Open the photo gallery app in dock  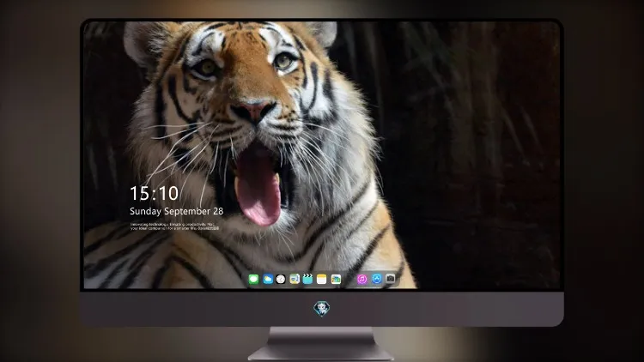[x=336, y=279]
